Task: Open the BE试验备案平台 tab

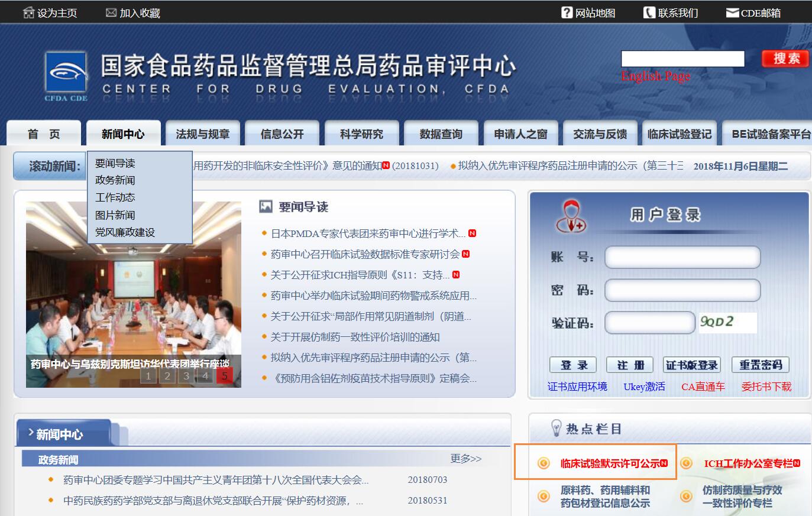Action: coord(767,134)
